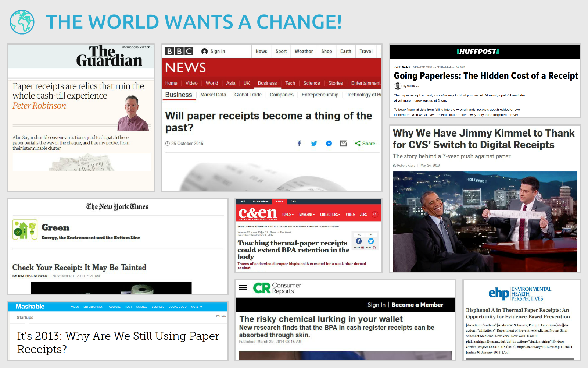The image size is (588, 368).
Task: Open 'Will paper receipts become a thing' headline
Action: pyautogui.click(x=268, y=121)
